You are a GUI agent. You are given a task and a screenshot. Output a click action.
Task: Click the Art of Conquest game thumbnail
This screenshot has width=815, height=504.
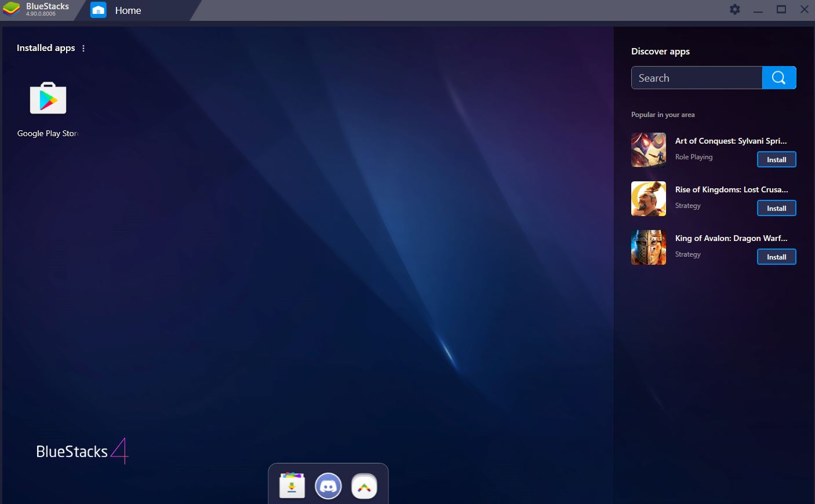click(648, 149)
